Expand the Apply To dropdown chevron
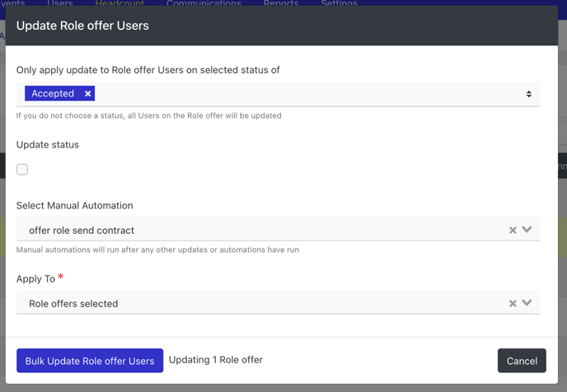This screenshot has width=567, height=392. tap(527, 303)
